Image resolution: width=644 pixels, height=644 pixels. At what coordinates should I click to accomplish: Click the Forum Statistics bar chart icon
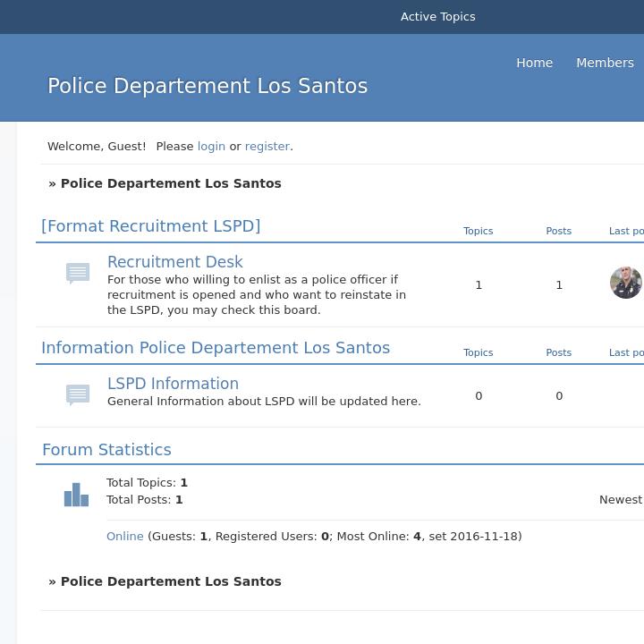point(76,495)
